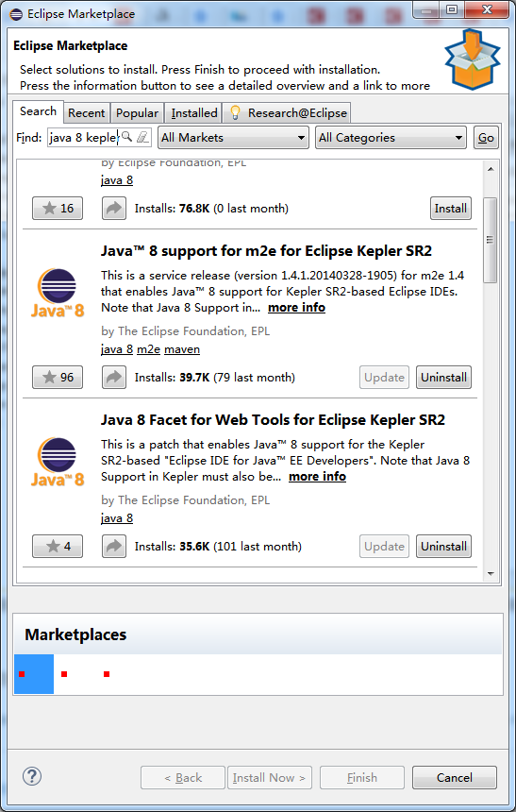
Task: Click the scrollbar up arrow
Action: click(491, 169)
